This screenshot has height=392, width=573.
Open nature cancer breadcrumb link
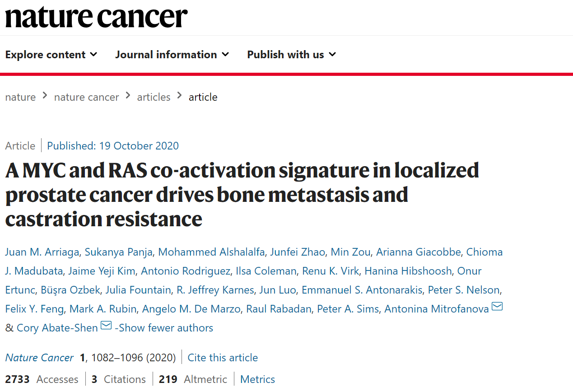click(x=86, y=97)
